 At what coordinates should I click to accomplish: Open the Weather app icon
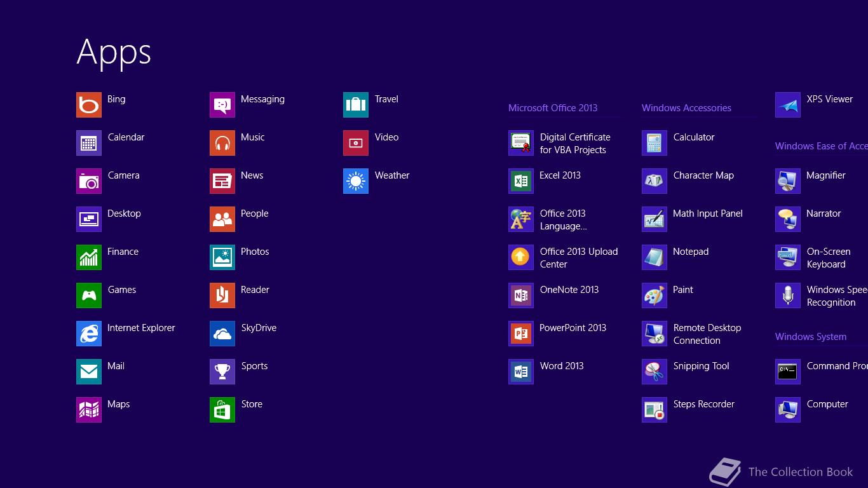coord(356,181)
